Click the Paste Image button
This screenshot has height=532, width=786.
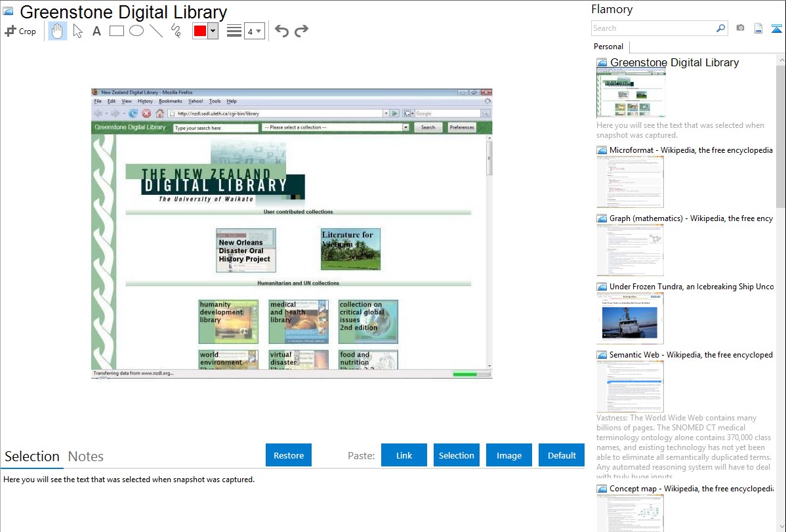pos(508,455)
